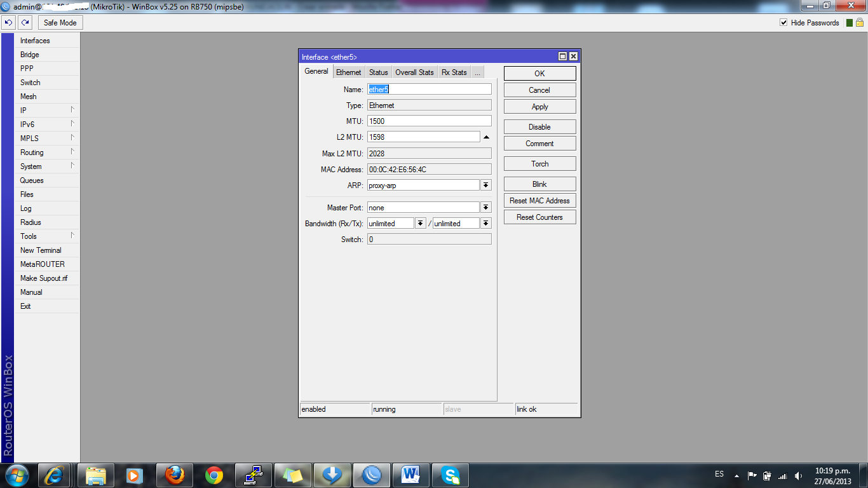Screen dimensions: 868x488
Task: Switch to the Ethernet tab
Action: tap(349, 72)
